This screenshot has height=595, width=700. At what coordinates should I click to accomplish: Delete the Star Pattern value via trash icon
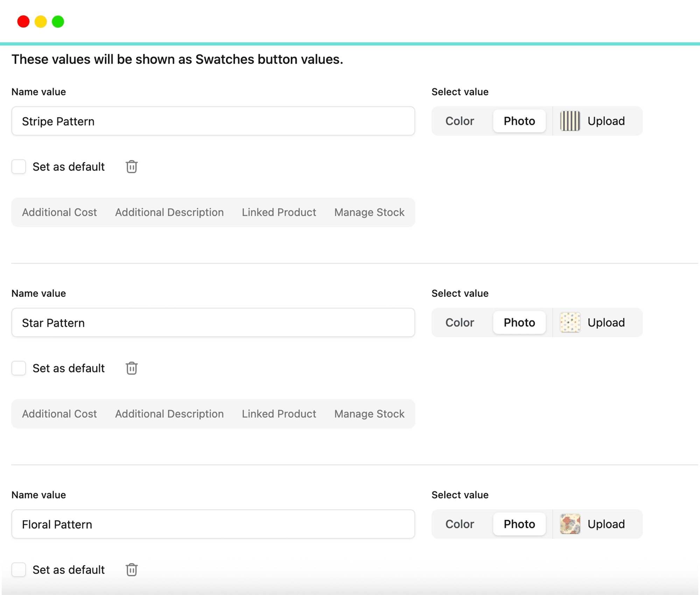click(132, 368)
